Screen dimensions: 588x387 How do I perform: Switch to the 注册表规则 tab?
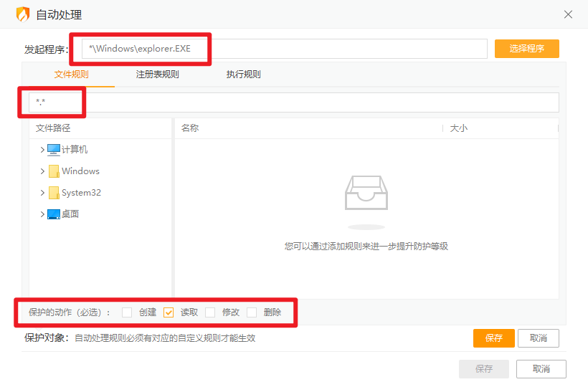click(158, 75)
